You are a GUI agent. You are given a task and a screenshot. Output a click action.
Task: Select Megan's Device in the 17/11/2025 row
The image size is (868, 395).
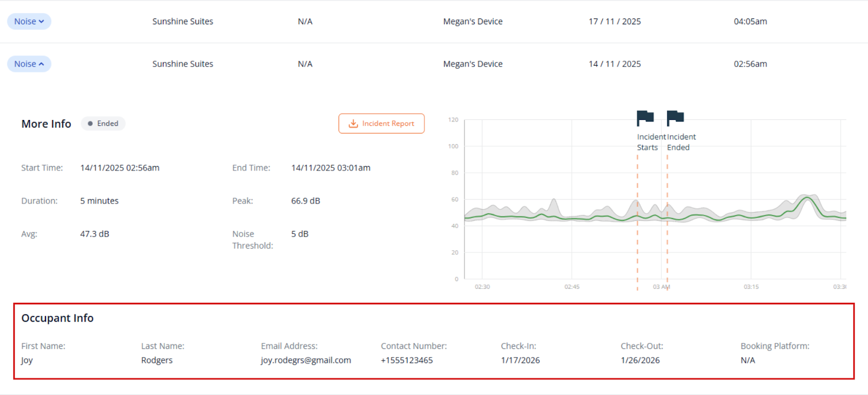click(x=473, y=22)
